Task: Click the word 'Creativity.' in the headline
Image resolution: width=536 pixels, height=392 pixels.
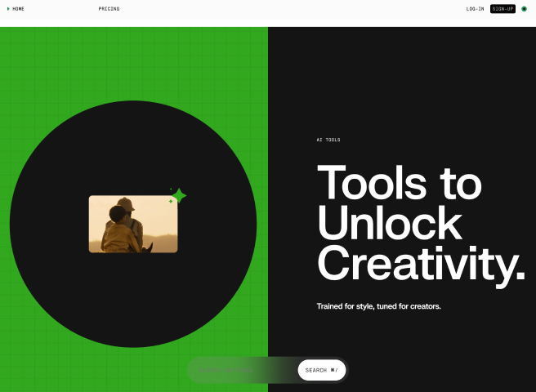Action: (420, 264)
